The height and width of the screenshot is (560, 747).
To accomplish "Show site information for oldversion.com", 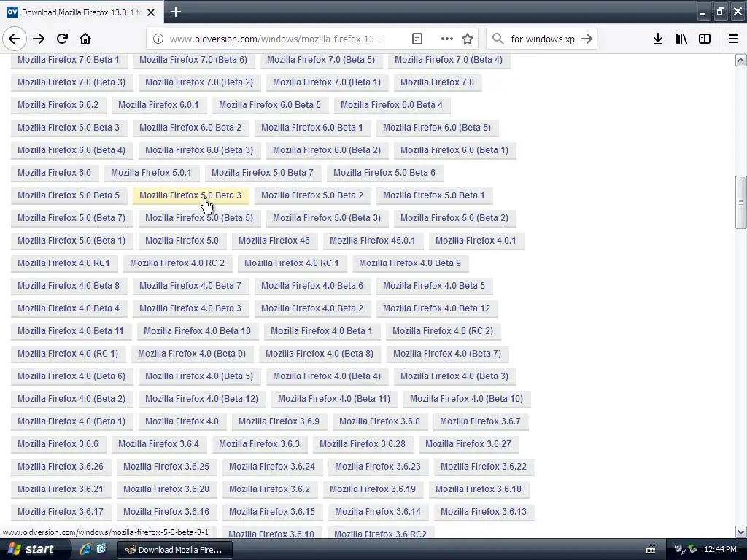I will tap(158, 39).
